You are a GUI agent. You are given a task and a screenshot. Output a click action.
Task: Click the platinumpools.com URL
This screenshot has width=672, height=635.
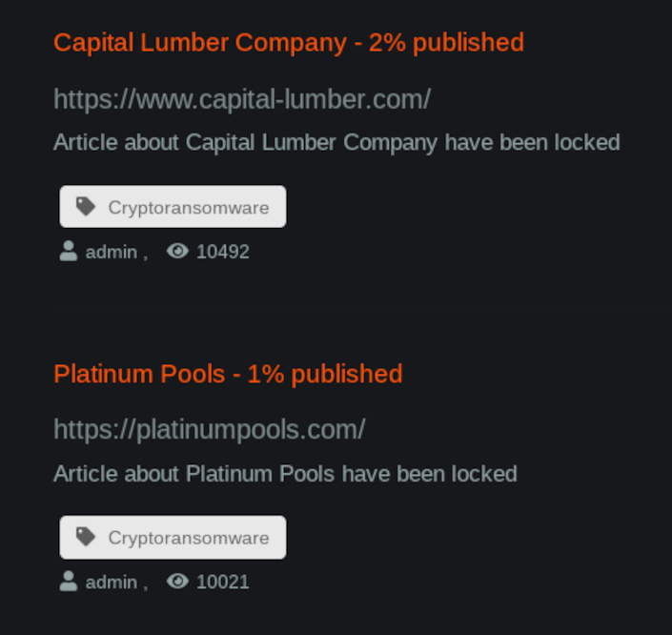pyautogui.click(x=209, y=430)
